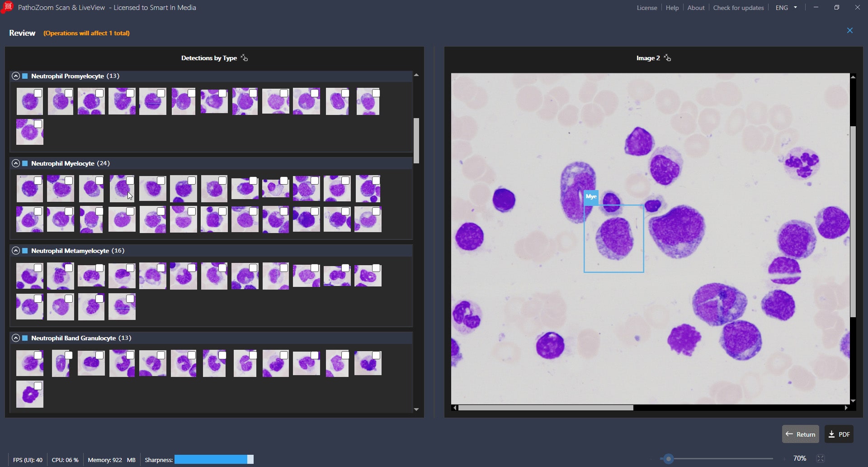Click the blue square next to Neutrophil Band Granulocyte

click(25, 338)
